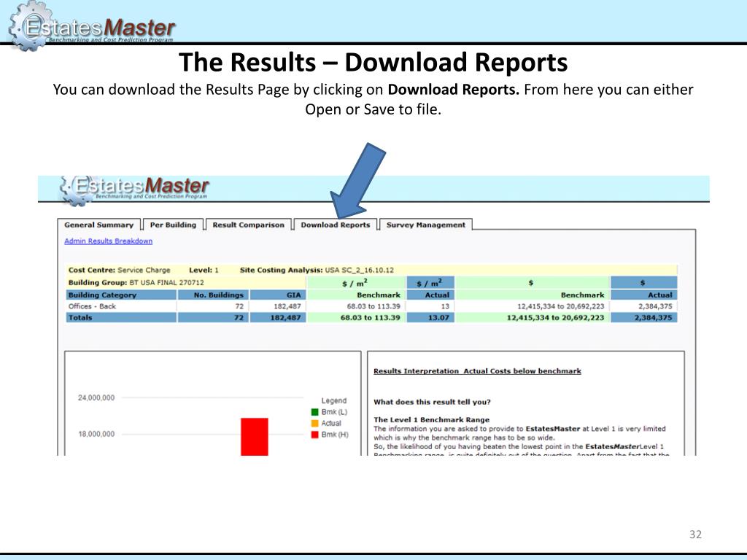This screenshot has height=560, width=747.
Task: Switch to the Per Building tab
Action: click(173, 225)
